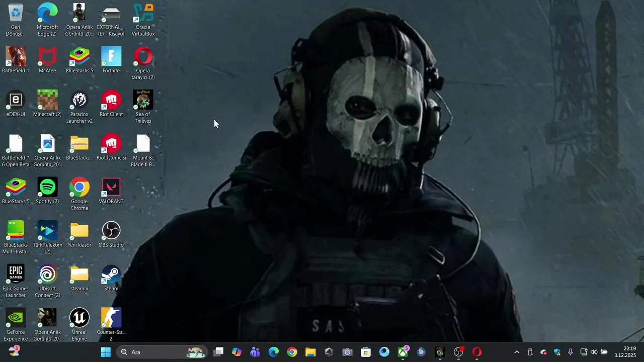Open Riot Client desktop shortcut
The image size is (644, 362).
(111, 104)
